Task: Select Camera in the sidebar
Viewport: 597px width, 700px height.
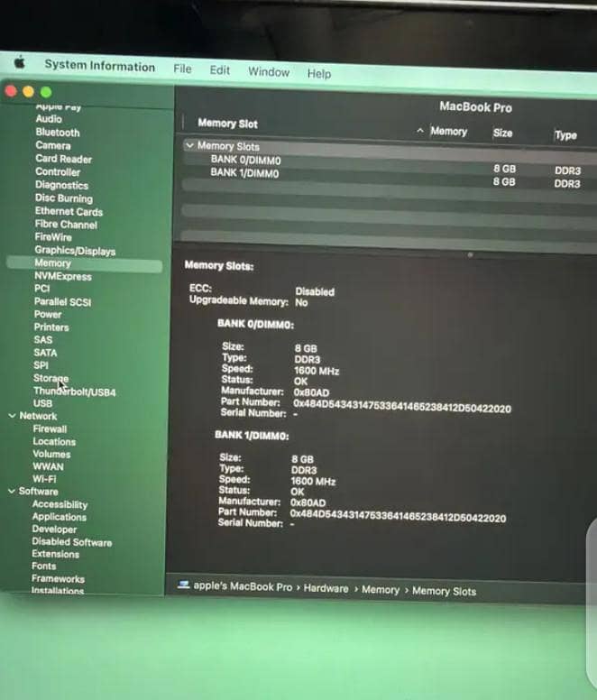Action: (x=53, y=145)
